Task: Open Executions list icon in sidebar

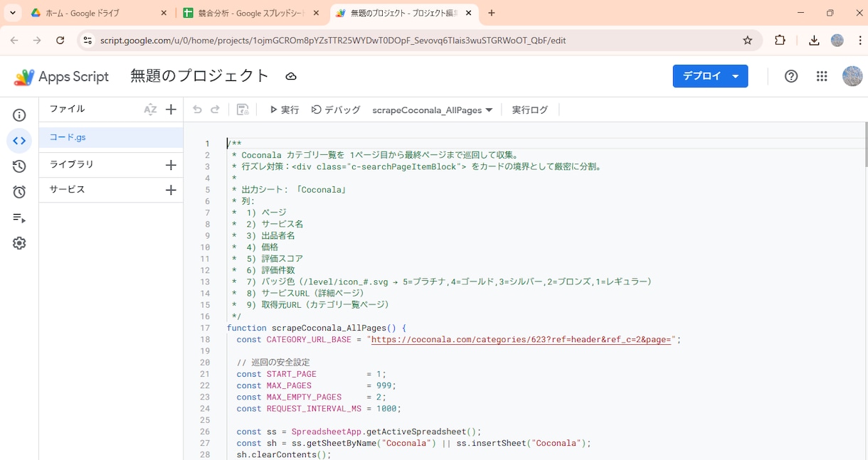Action: (x=19, y=218)
